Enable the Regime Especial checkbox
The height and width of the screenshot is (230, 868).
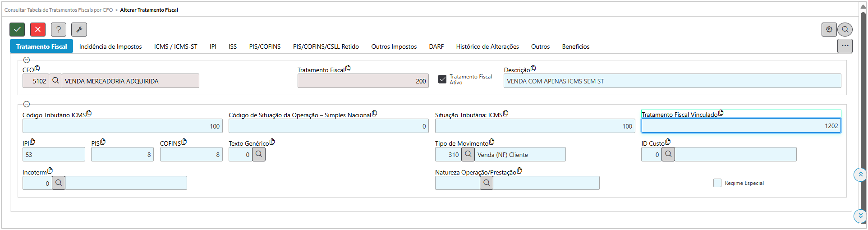coord(717,183)
